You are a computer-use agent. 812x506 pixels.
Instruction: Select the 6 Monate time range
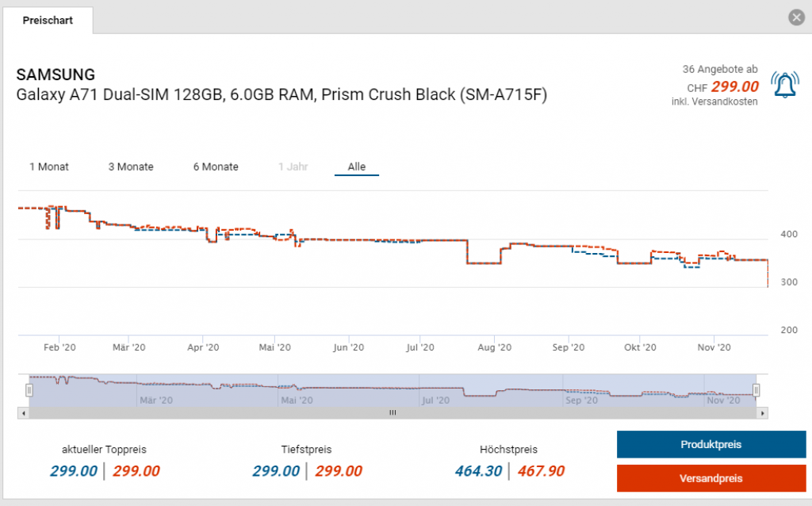(216, 167)
